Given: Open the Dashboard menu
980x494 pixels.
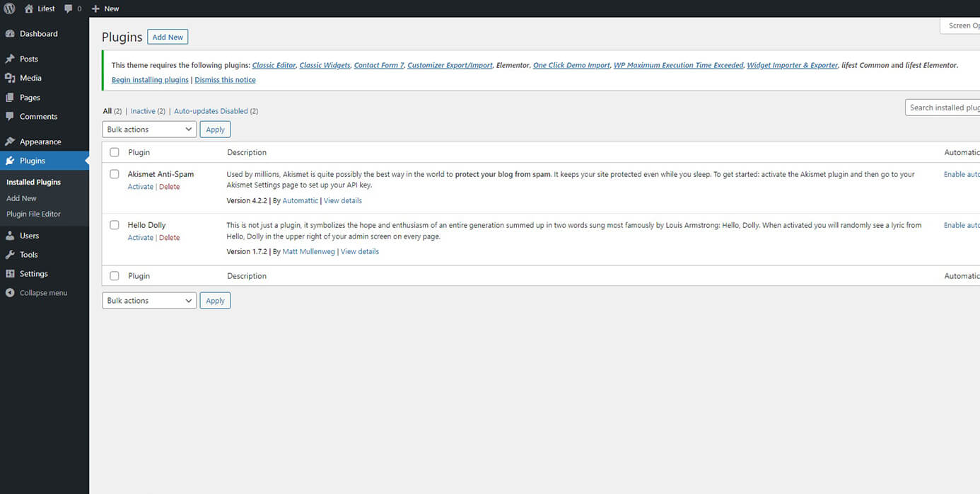Looking at the screenshot, I should 39,34.
